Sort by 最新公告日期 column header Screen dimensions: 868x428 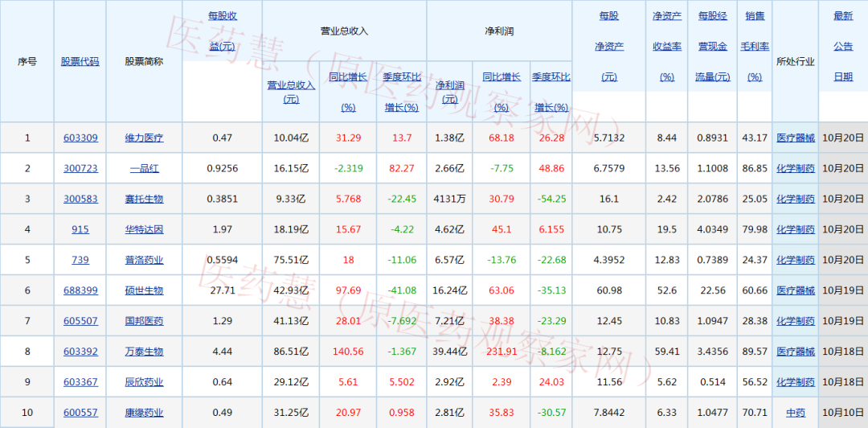(843, 47)
